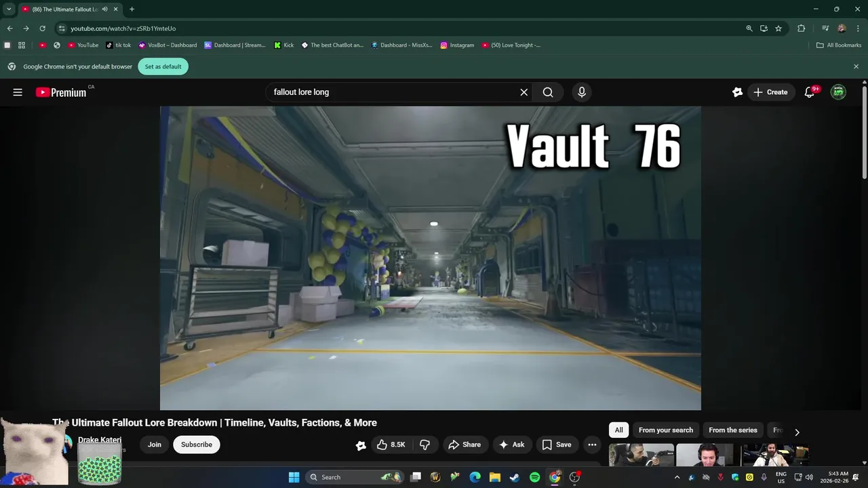This screenshot has height=488, width=868.
Task: Click the Windows Start button
Action: point(294,477)
